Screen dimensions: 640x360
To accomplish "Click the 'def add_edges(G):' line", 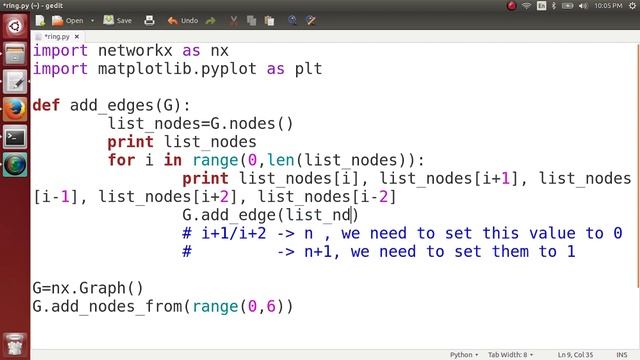I will [111, 105].
